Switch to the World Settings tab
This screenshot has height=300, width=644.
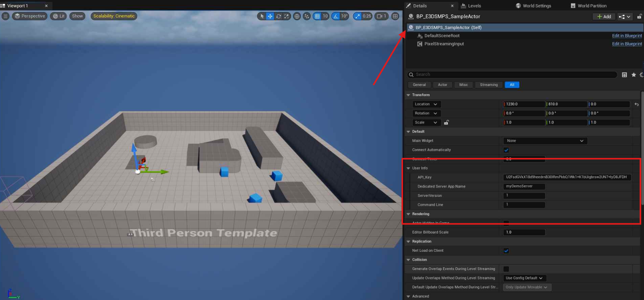pos(533,6)
